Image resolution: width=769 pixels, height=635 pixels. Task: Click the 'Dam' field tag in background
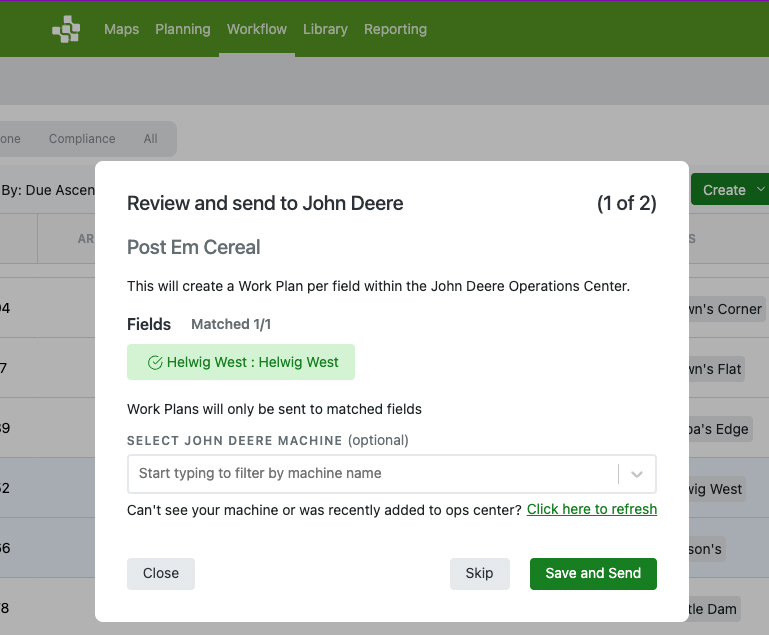point(714,609)
